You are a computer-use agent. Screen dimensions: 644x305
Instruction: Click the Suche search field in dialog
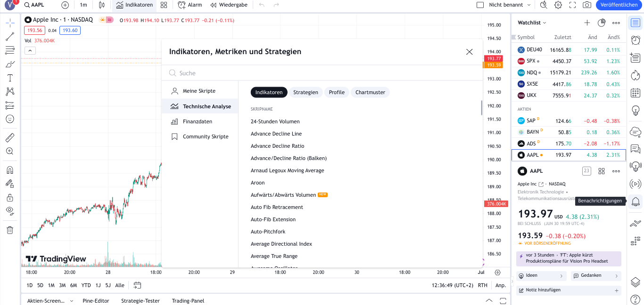(x=322, y=73)
